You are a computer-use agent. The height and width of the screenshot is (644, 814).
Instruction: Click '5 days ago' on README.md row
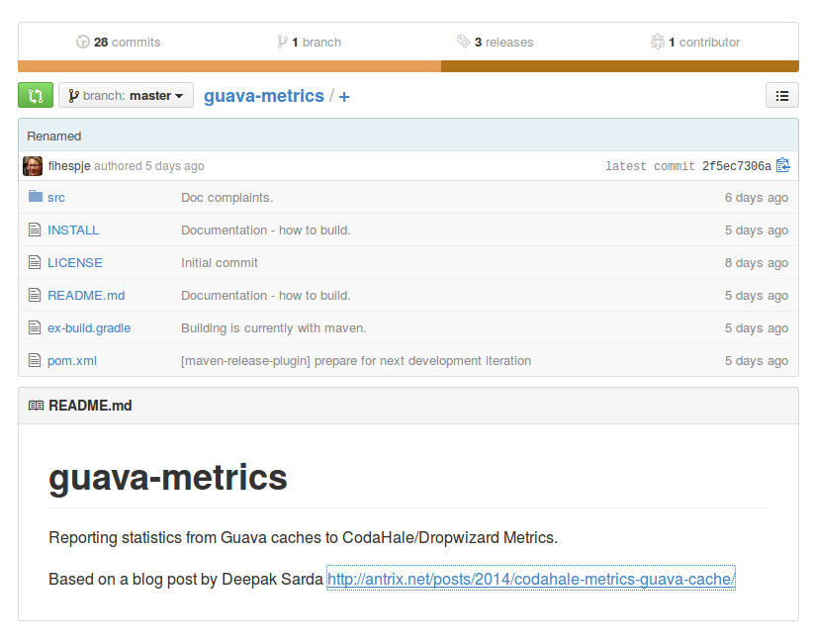(x=757, y=296)
